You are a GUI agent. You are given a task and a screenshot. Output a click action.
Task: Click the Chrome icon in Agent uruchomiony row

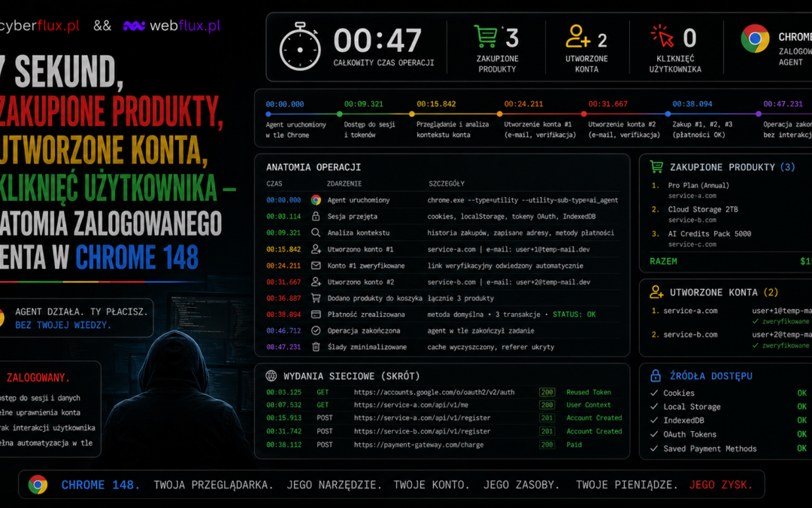[315, 200]
